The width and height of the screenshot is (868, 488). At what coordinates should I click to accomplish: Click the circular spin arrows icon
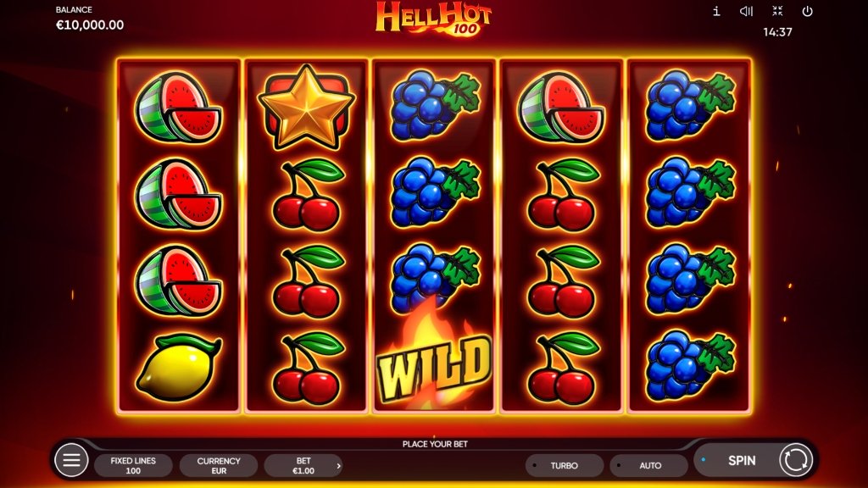(795, 460)
